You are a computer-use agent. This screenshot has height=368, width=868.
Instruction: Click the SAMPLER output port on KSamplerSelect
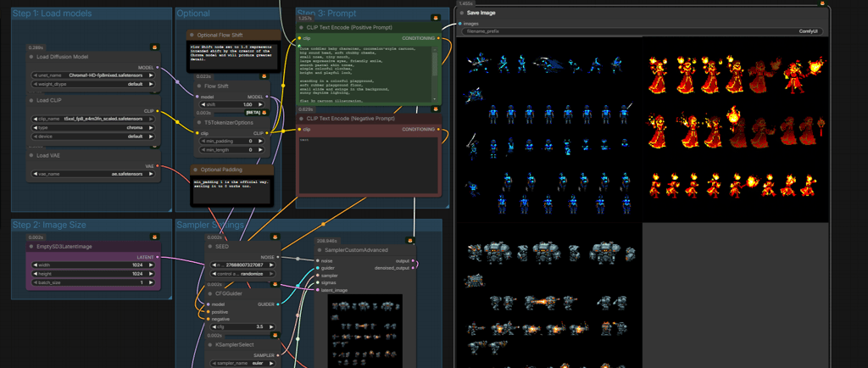278,355
